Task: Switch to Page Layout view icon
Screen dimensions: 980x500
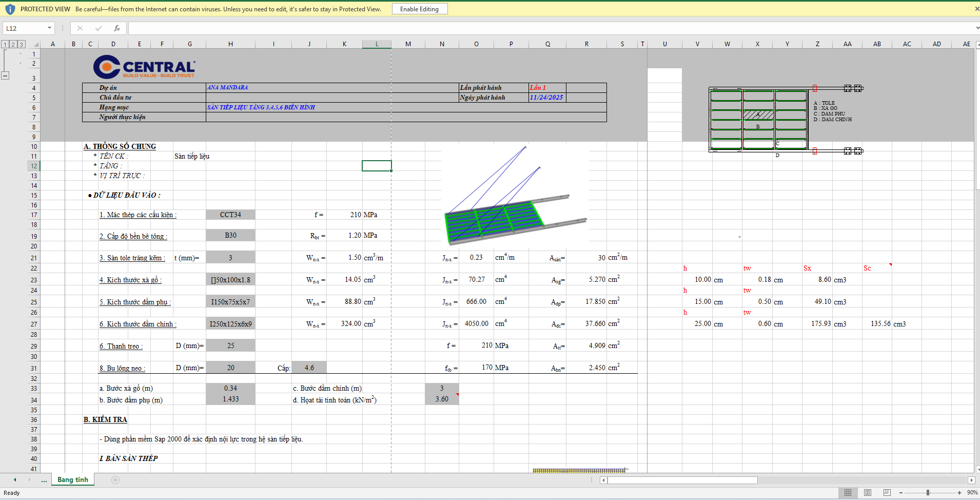Action: [x=867, y=493]
